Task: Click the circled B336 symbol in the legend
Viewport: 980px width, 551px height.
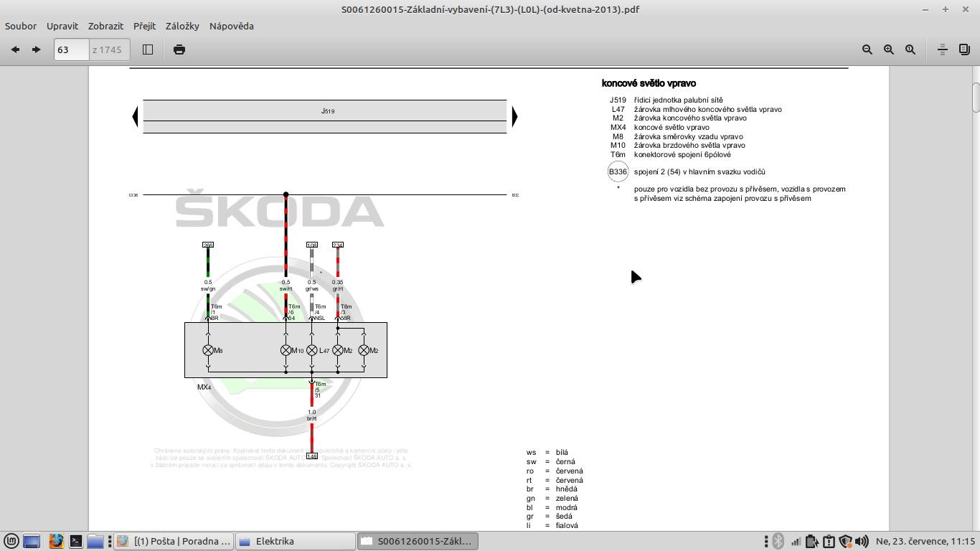Action: (618, 172)
